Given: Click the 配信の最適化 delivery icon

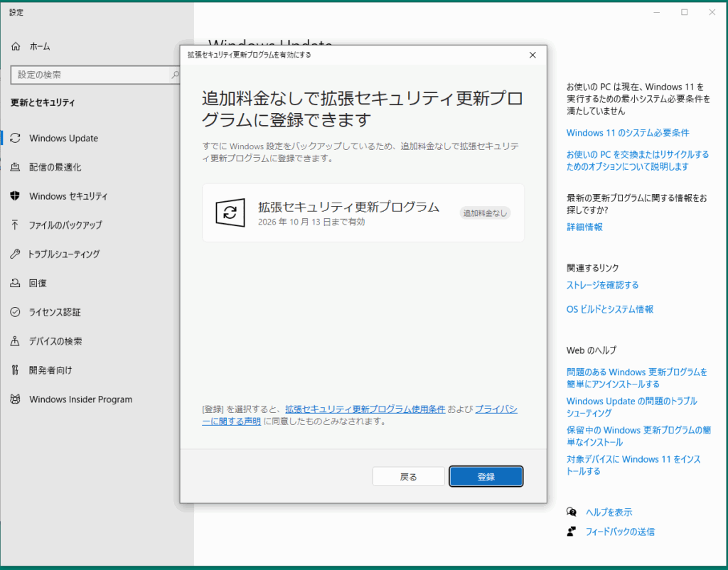Looking at the screenshot, I should pyautogui.click(x=16, y=167).
